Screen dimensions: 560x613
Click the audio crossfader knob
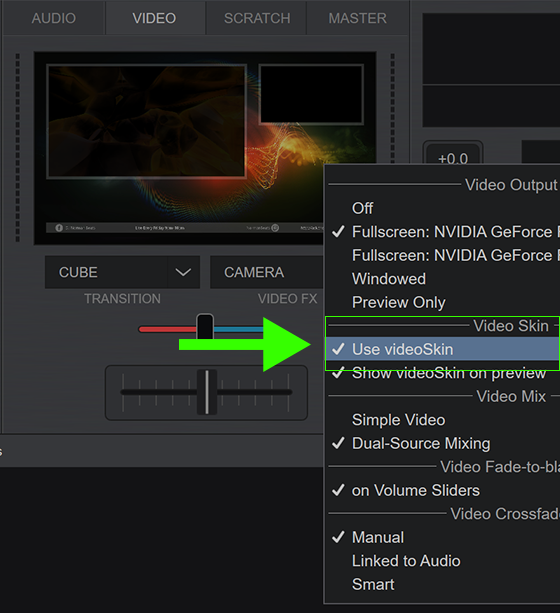[x=206, y=392]
